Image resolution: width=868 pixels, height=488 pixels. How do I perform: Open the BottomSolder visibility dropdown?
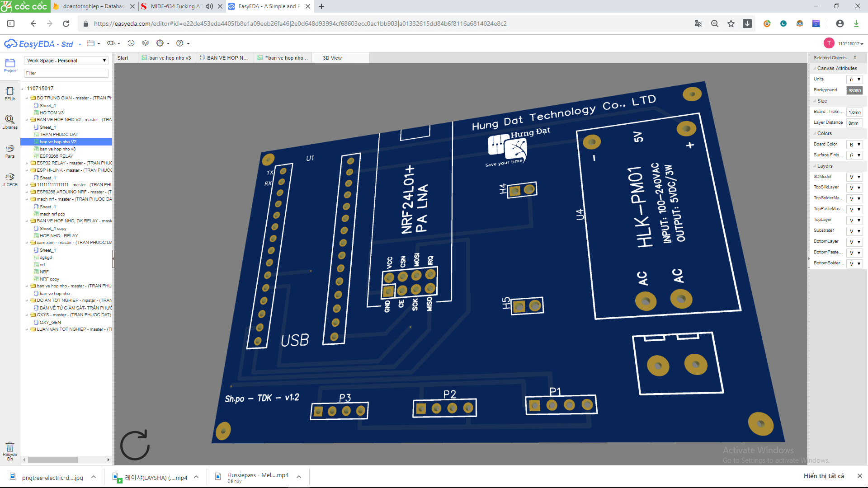coord(855,264)
